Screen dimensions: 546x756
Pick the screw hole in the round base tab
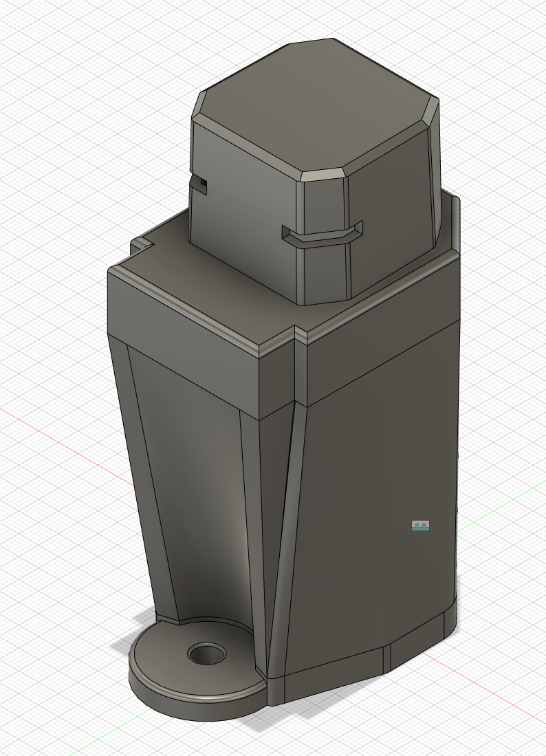[x=207, y=654]
